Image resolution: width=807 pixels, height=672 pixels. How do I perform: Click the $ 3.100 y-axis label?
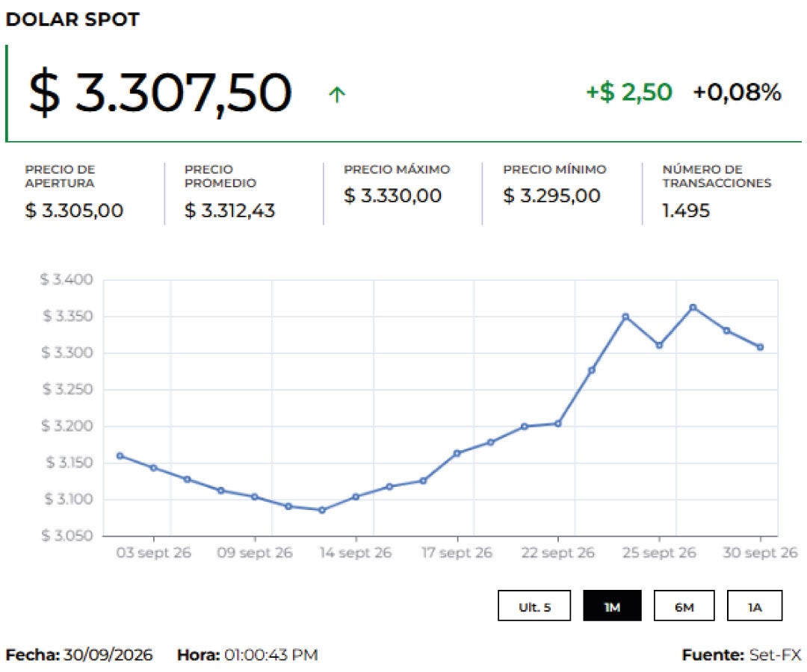coord(69,500)
